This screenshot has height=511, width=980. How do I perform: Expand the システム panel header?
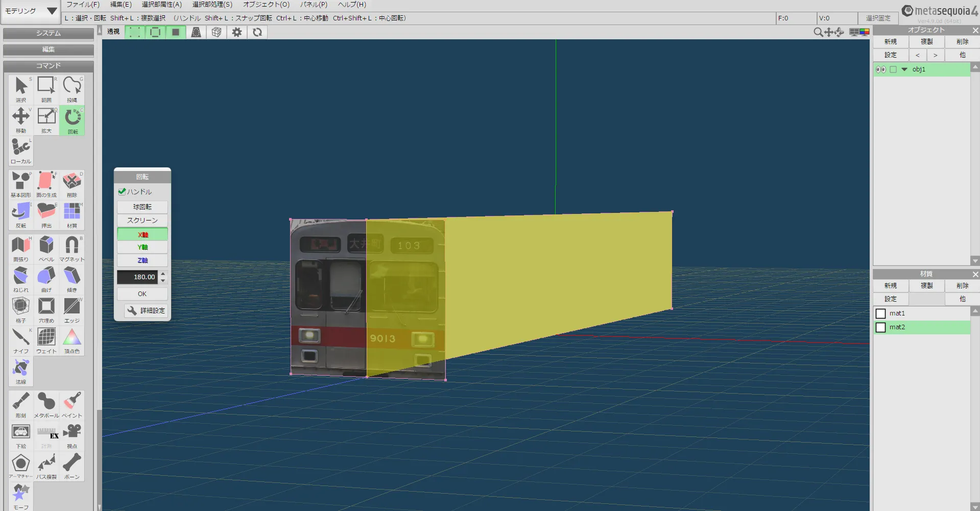[49, 33]
